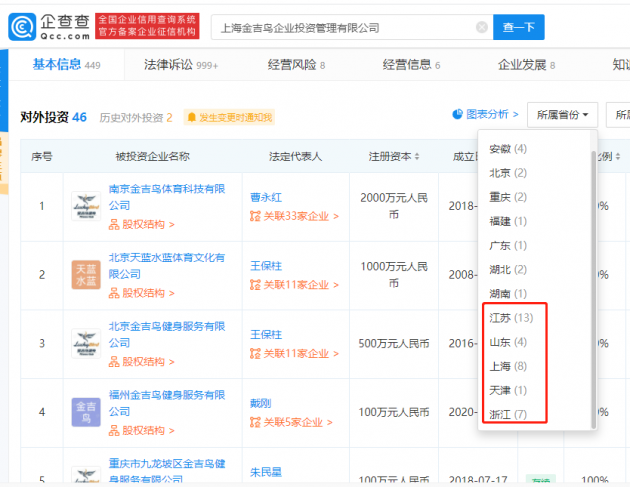Click the 天蓝水蓝 orange company logo

click(86, 274)
